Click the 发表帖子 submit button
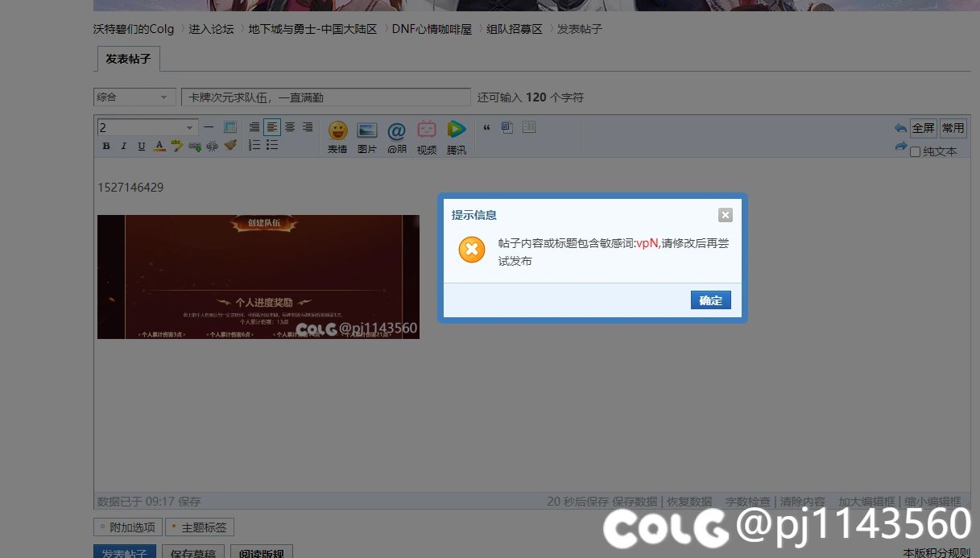 coord(126,552)
